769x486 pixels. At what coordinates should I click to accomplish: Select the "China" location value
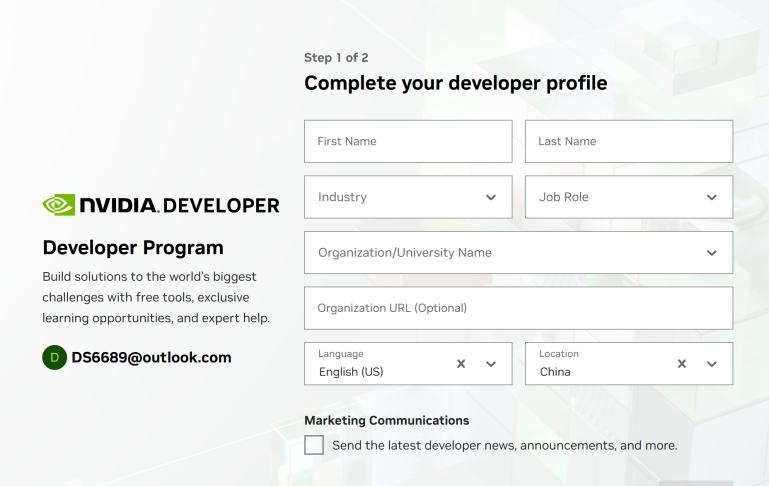pos(557,372)
